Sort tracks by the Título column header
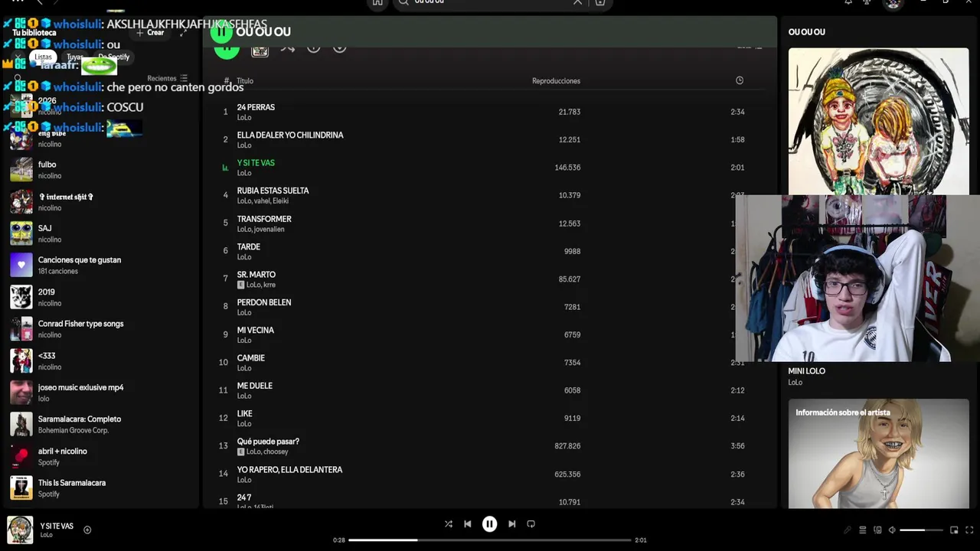The width and height of the screenshot is (980, 551). 245,80
